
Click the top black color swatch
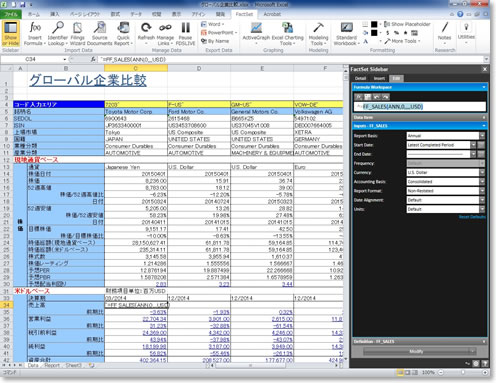point(374,24)
